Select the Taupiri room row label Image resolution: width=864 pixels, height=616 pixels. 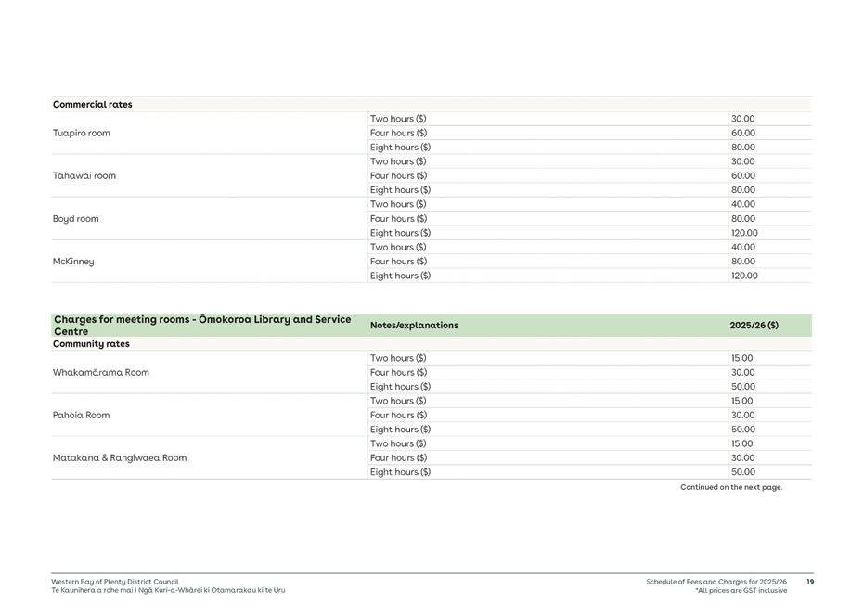pos(81,132)
